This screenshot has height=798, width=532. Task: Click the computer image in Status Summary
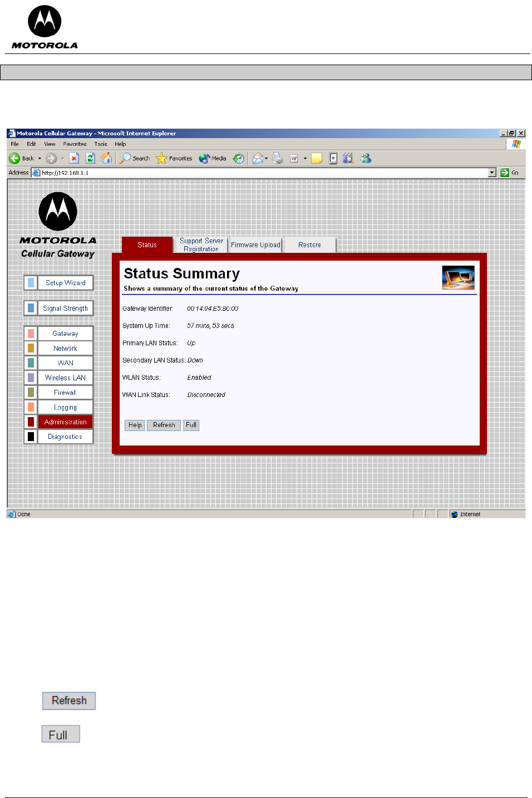(458, 277)
